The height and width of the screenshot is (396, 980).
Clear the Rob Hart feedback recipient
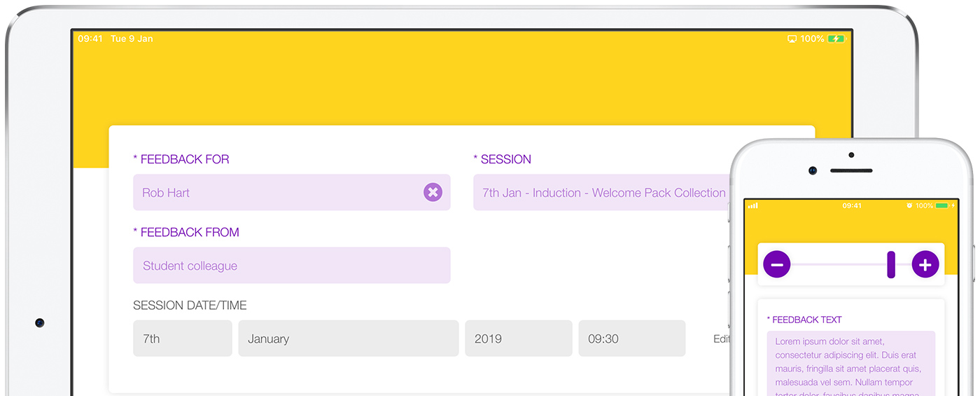point(433,192)
